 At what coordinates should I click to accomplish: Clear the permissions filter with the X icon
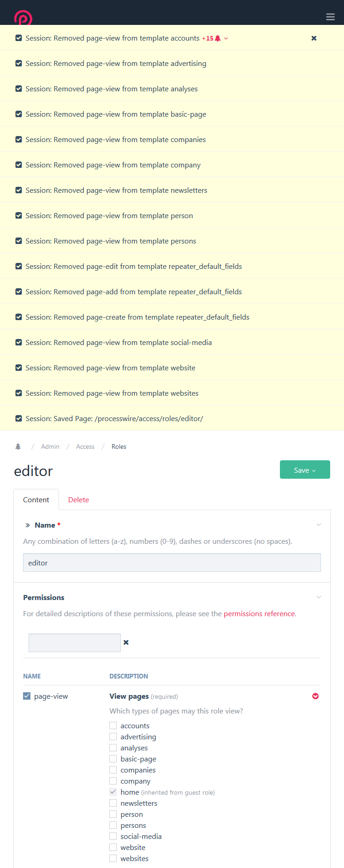coord(126,642)
